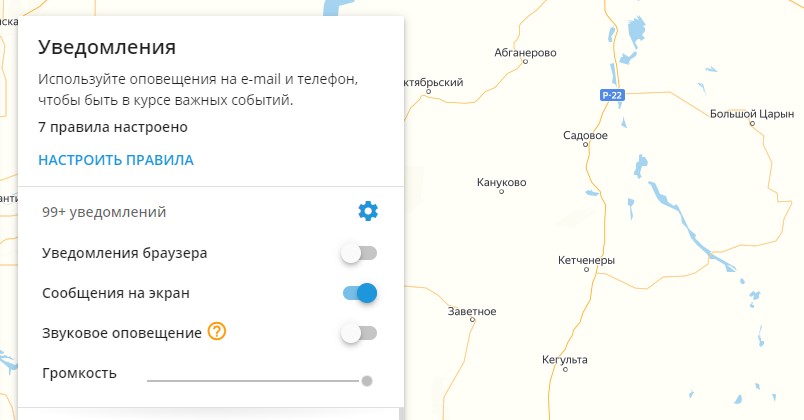Click the orange help icon beside Звуковое оповещение

(x=217, y=332)
